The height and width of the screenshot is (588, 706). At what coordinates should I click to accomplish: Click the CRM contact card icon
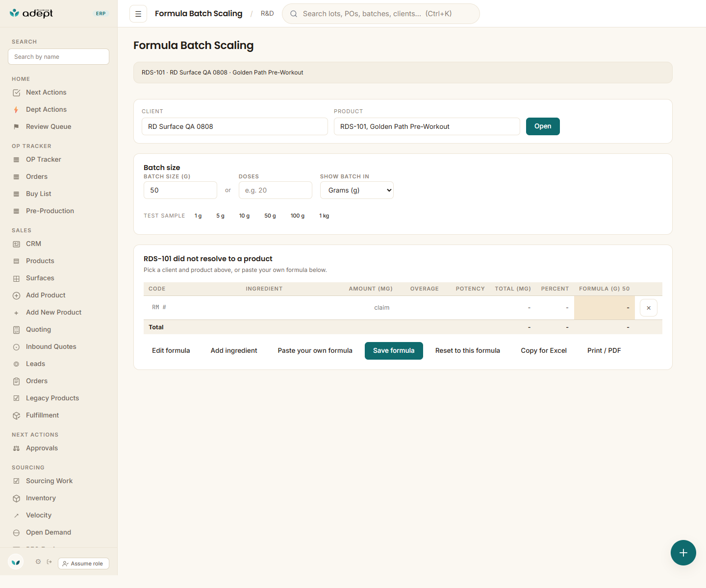click(16, 244)
